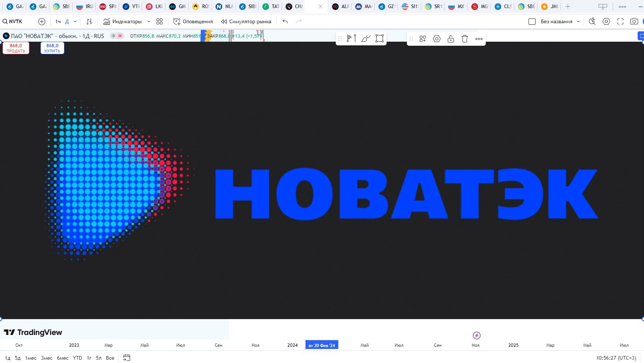Viewport: 644px width, 363px height.
Task: Set chart range to 3мес
Action: coord(47,358)
